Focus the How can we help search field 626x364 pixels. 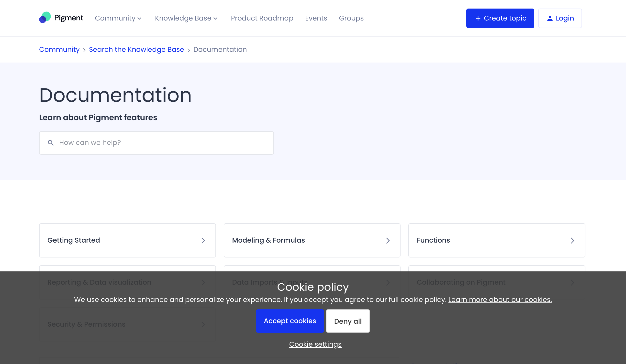click(156, 143)
